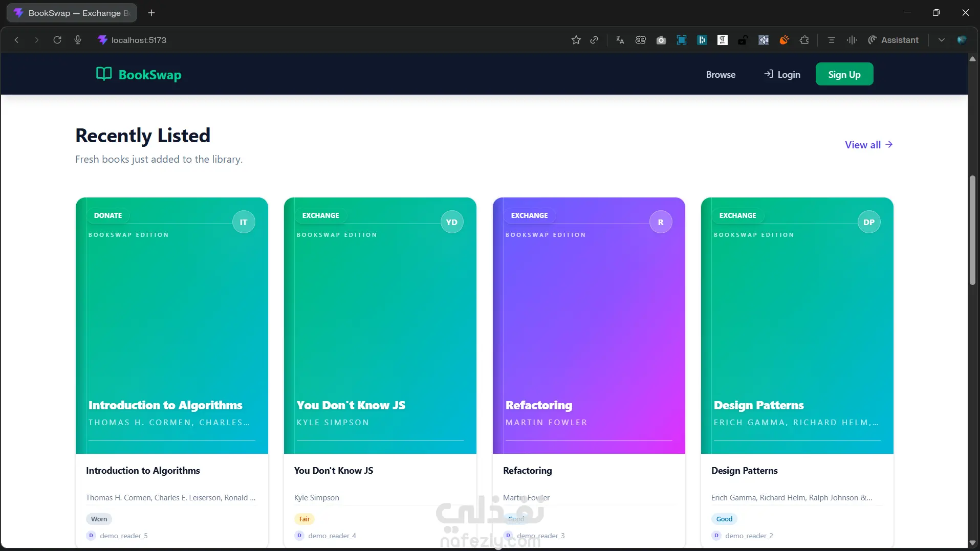Follow the 'View all' link
The height and width of the screenshot is (551, 980).
[x=869, y=145]
